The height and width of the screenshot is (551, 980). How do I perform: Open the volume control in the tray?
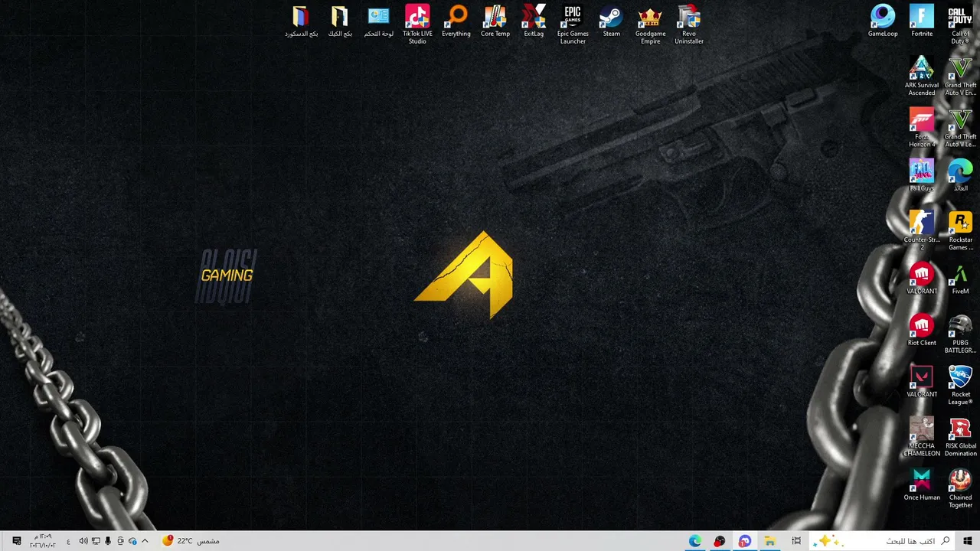(83, 541)
